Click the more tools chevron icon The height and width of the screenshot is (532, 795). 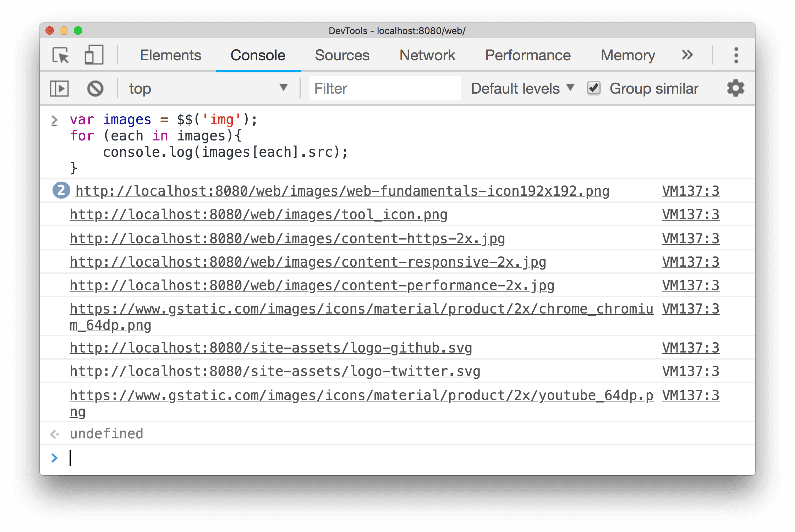[x=688, y=55]
